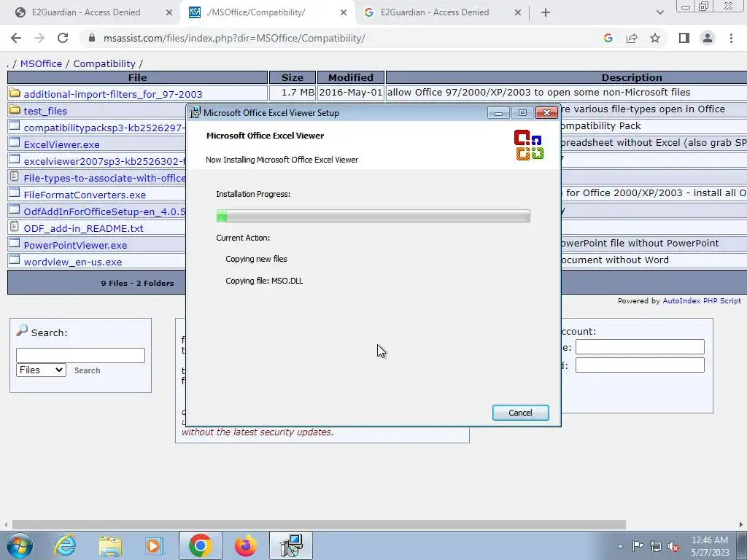Click text file icon beside ODF_add-in_README.txt

pyautogui.click(x=15, y=227)
